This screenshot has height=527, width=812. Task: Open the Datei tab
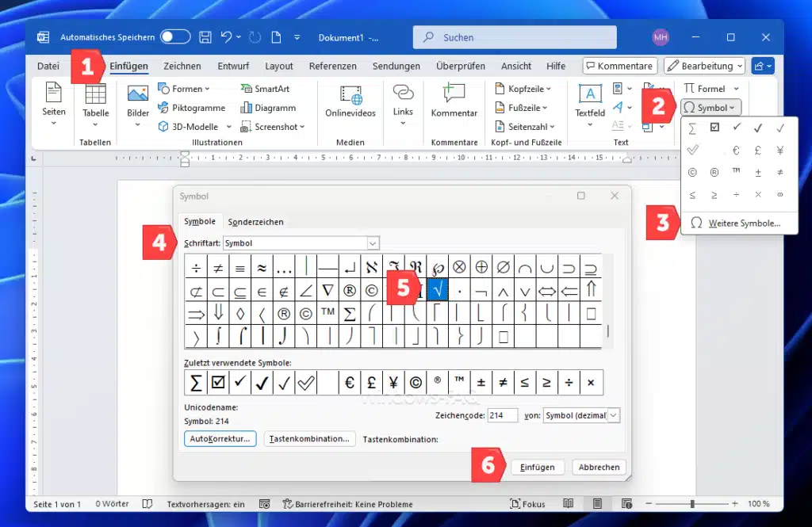(48, 66)
